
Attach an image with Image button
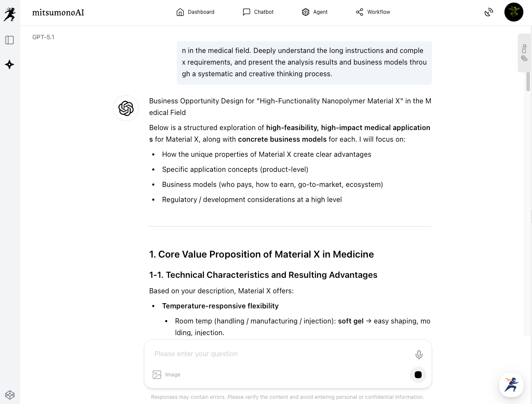pyautogui.click(x=166, y=375)
